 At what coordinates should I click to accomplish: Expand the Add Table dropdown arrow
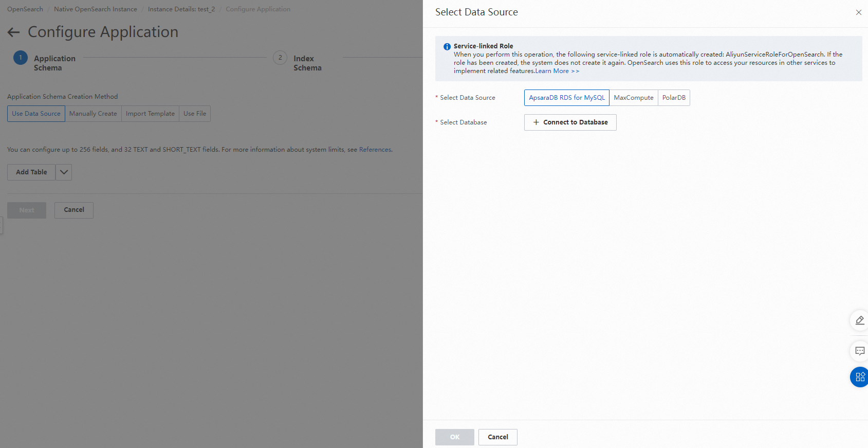pyautogui.click(x=64, y=172)
